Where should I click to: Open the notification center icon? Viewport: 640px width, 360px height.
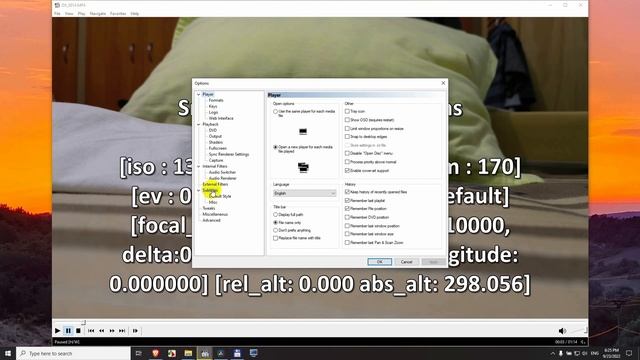pos(629,353)
